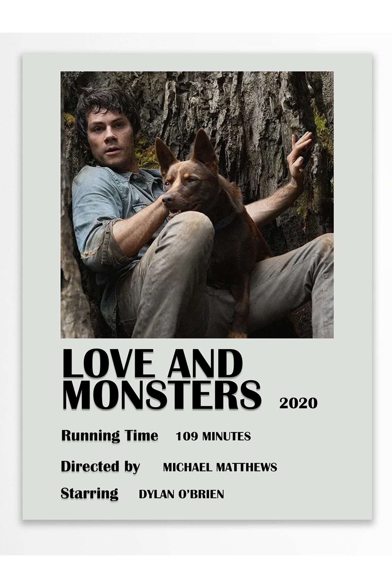Viewport: 392px width, 588px height.
Task: Click the Directed by label
Action: pos(100,466)
